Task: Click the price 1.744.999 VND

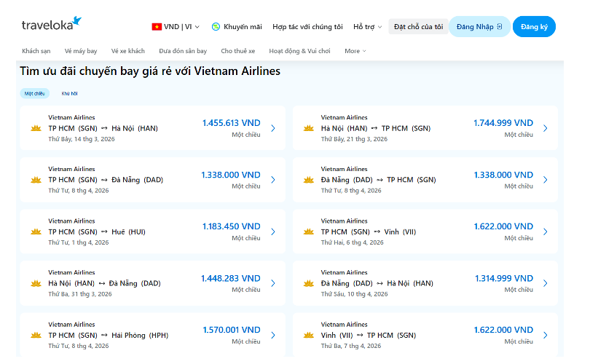Action: tap(503, 123)
